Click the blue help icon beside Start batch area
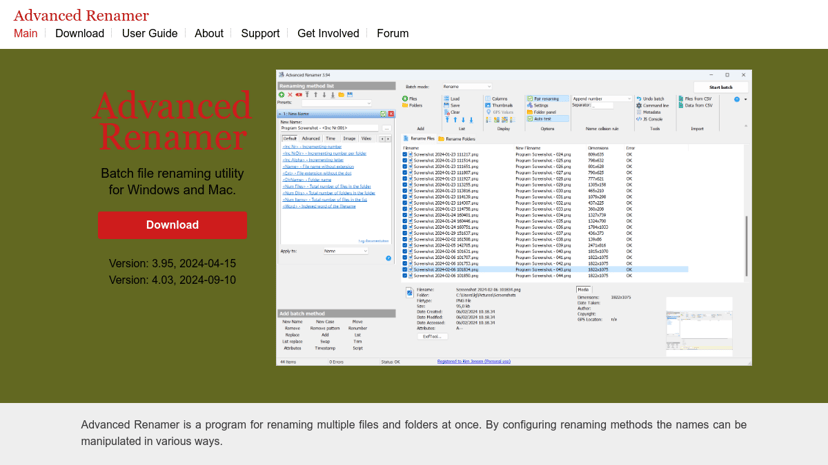Viewport: 828px width, 465px height. click(737, 99)
